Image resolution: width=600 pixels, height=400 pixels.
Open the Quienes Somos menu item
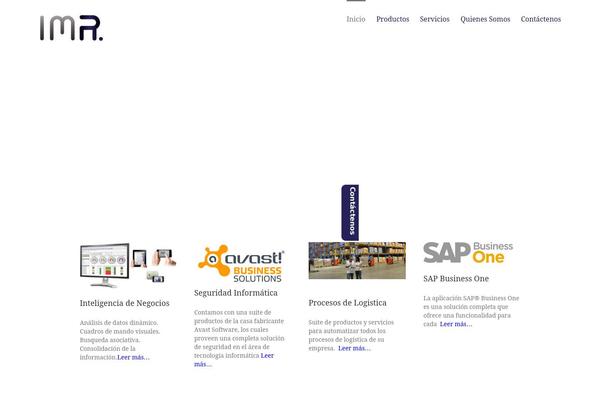click(485, 19)
